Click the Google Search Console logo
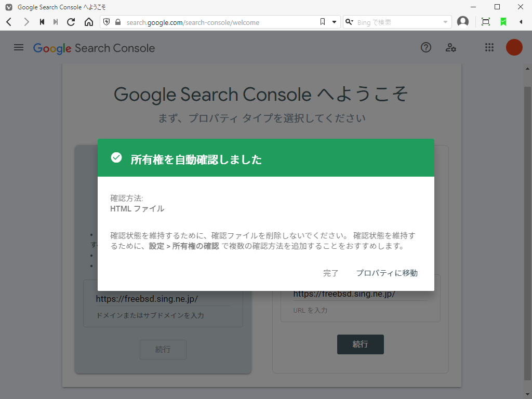This screenshot has height=399, width=532. (x=94, y=48)
